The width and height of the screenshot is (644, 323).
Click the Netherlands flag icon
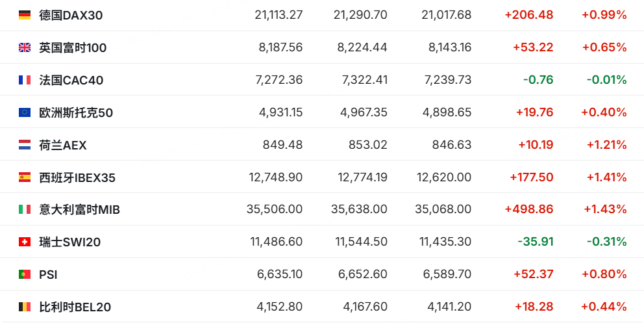pyautogui.click(x=25, y=145)
